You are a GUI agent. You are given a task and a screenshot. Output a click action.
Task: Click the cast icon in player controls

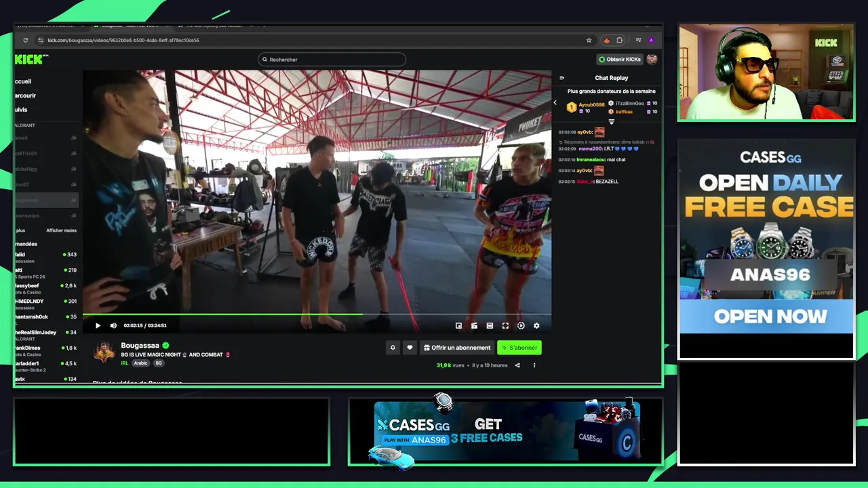(474, 325)
